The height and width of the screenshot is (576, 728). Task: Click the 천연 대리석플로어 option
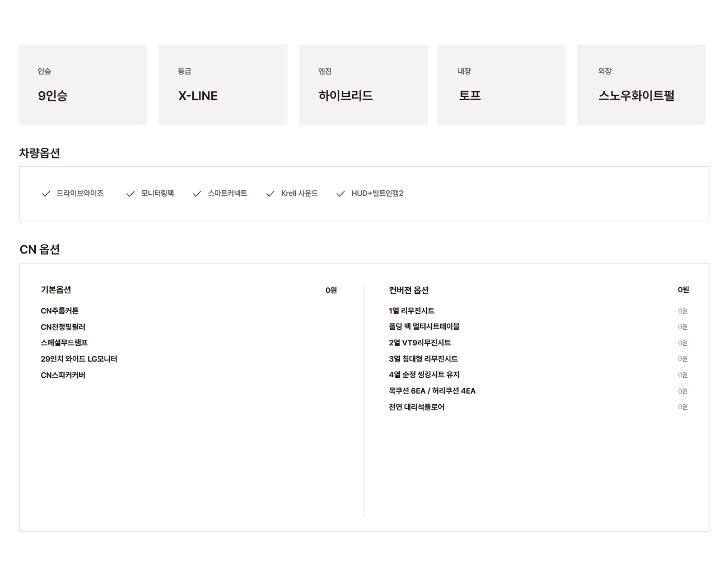(x=416, y=407)
